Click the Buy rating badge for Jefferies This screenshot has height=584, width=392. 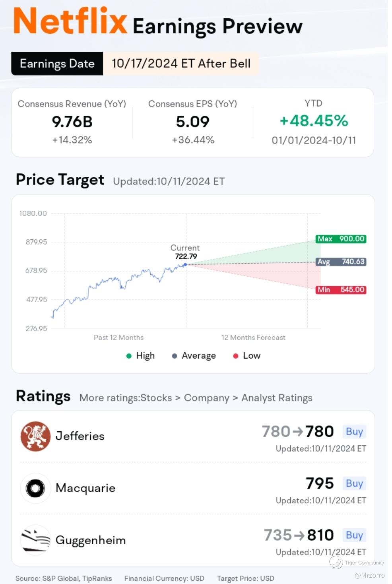click(x=354, y=431)
